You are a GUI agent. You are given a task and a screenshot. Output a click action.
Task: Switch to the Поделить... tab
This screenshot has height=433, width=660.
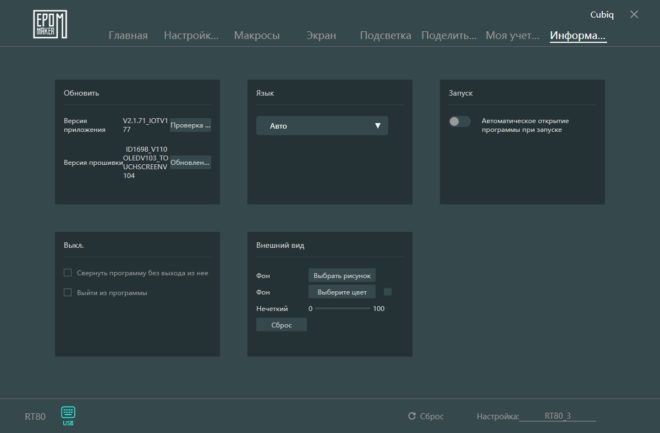449,35
